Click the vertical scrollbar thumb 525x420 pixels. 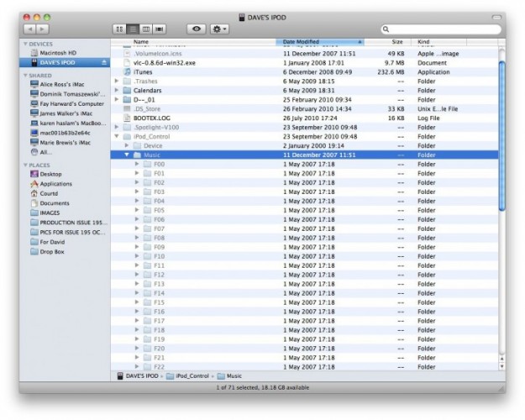click(501, 135)
